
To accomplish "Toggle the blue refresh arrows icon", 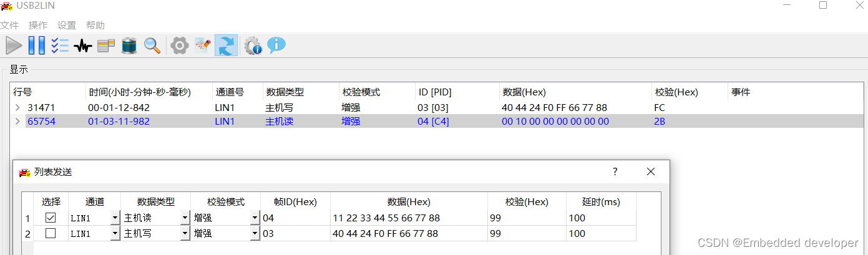I will click(226, 46).
